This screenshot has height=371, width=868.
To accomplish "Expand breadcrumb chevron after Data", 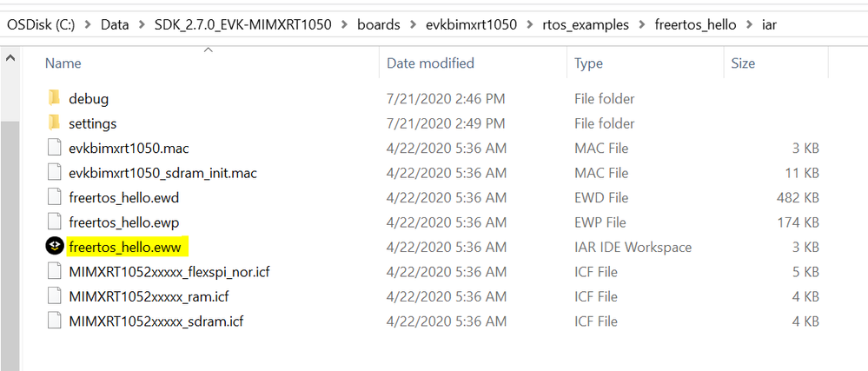I will pyautogui.click(x=141, y=24).
